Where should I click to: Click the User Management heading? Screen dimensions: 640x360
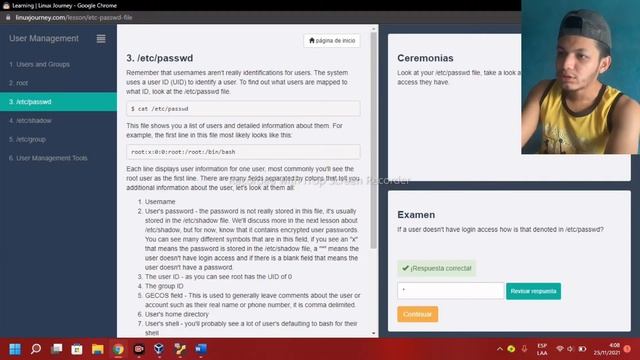(44, 38)
